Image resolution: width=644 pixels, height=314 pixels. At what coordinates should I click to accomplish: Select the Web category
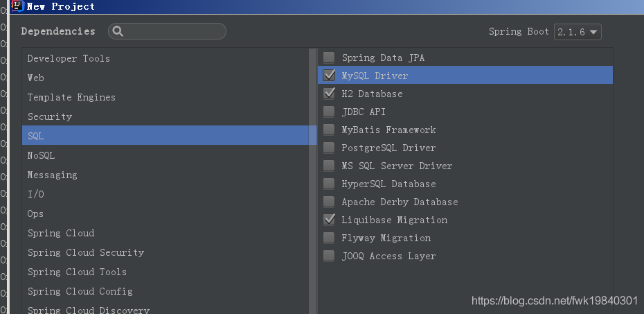[166, 78]
